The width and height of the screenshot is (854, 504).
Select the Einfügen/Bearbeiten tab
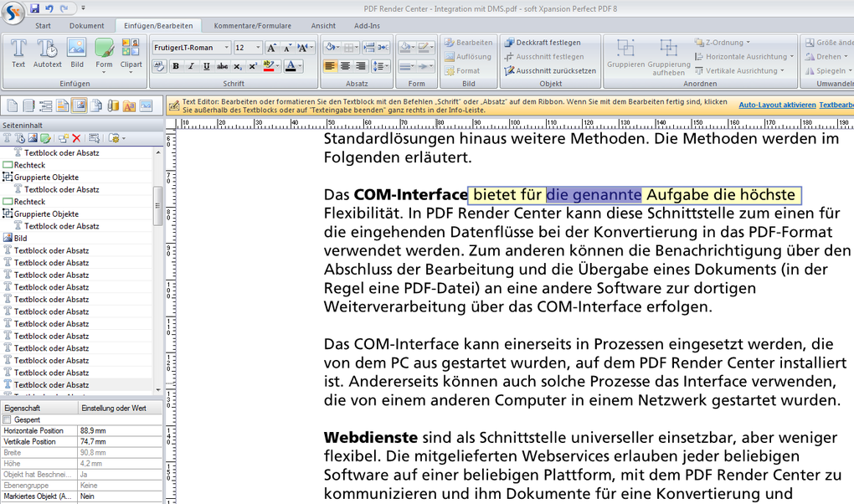[158, 26]
